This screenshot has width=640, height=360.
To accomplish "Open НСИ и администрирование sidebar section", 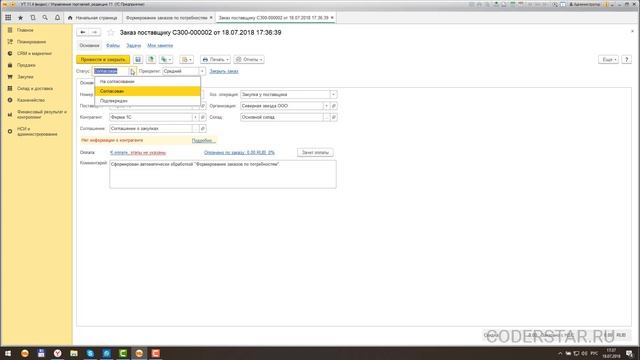I will [36, 131].
